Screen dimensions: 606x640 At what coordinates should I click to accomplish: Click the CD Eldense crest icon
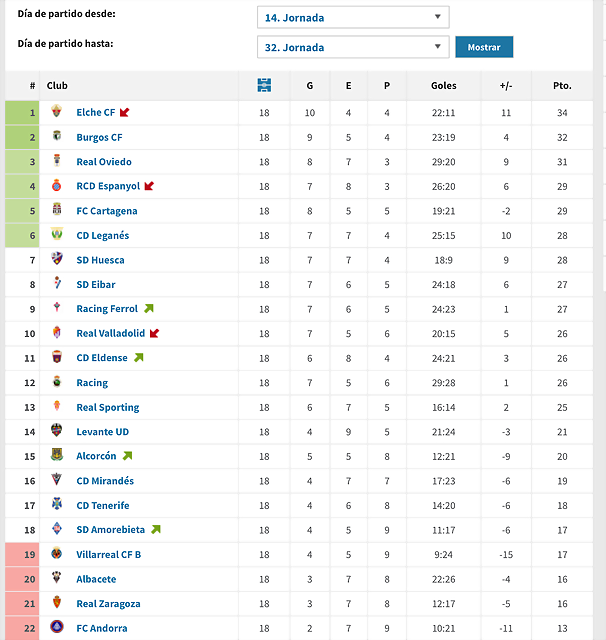tap(57, 357)
